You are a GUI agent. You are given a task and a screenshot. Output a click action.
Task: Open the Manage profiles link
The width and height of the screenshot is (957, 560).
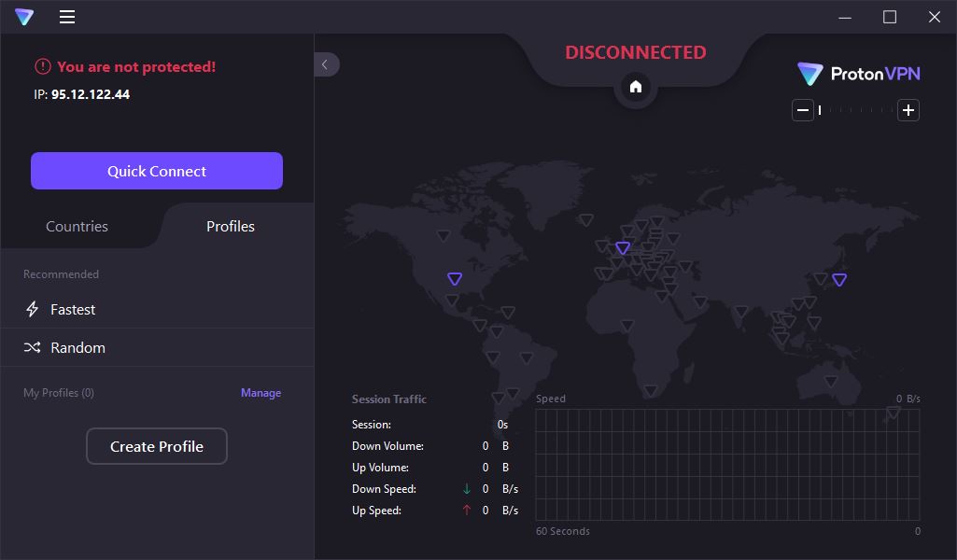coord(260,393)
